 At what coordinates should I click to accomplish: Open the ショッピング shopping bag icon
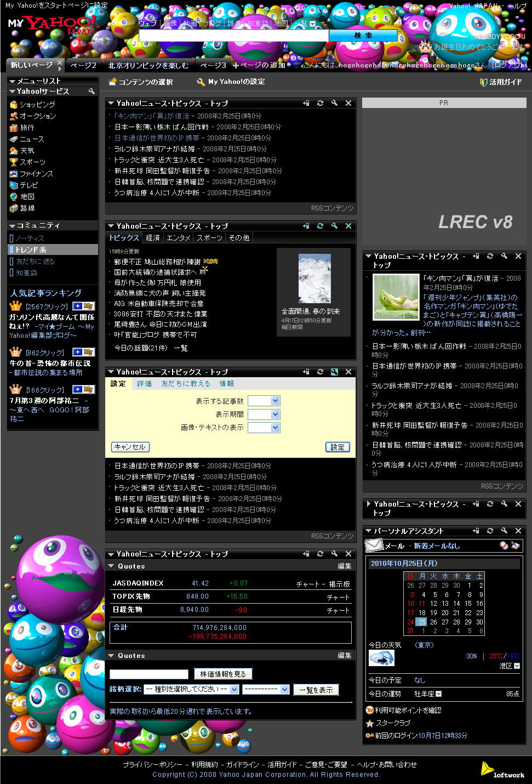(x=14, y=104)
